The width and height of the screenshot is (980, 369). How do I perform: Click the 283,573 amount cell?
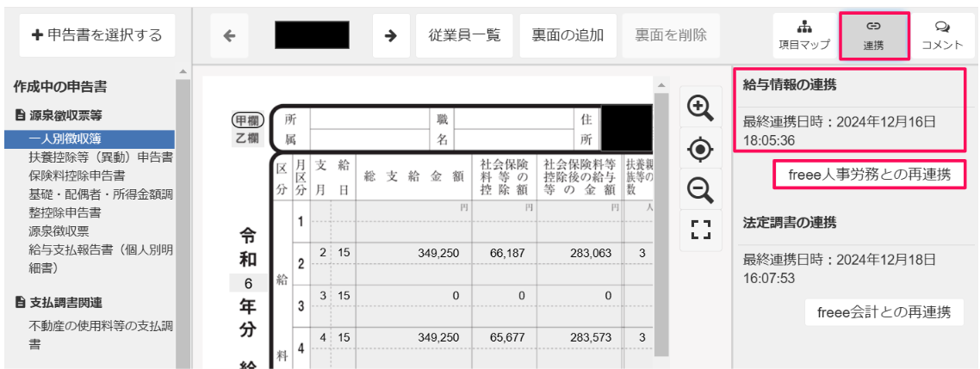pyautogui.click(x=580, y=338)
